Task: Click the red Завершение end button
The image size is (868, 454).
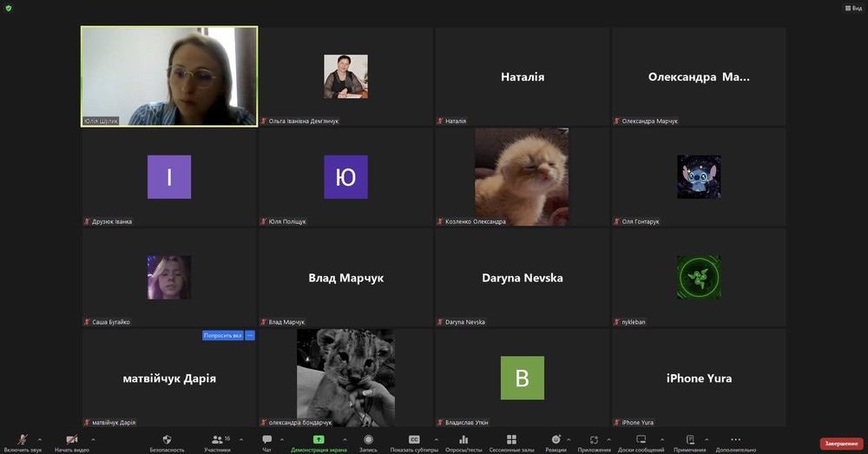Action: click(x=841, y=444)
